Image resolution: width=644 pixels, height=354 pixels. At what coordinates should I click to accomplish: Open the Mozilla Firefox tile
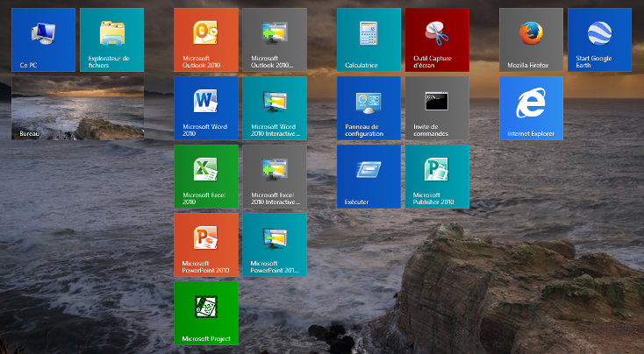pyautogui.click(x=532, y=39)
